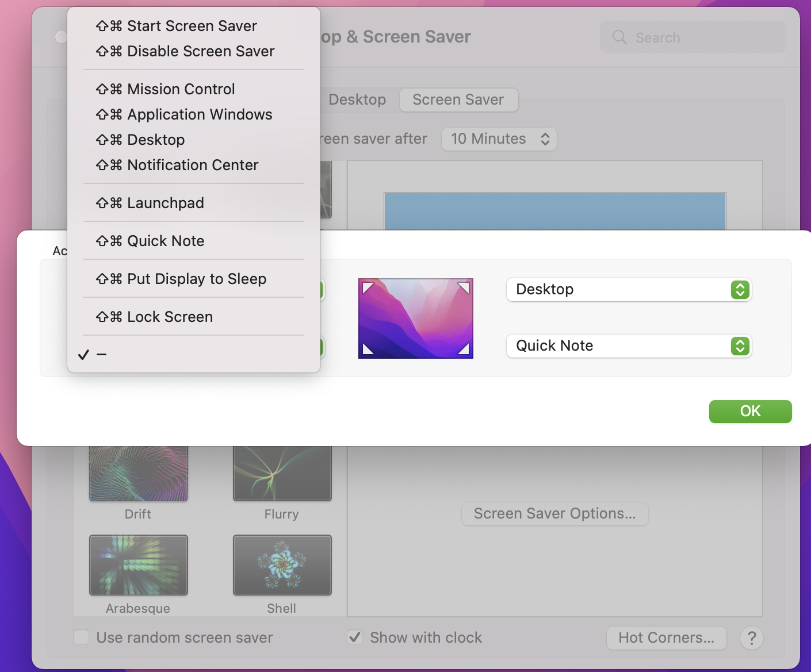Open the top-right corner Desktop dropdown

click(x=629, y=289)
